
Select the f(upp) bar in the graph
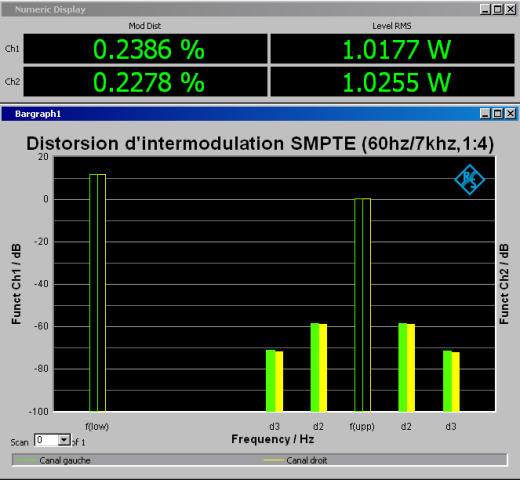point(362,305)
